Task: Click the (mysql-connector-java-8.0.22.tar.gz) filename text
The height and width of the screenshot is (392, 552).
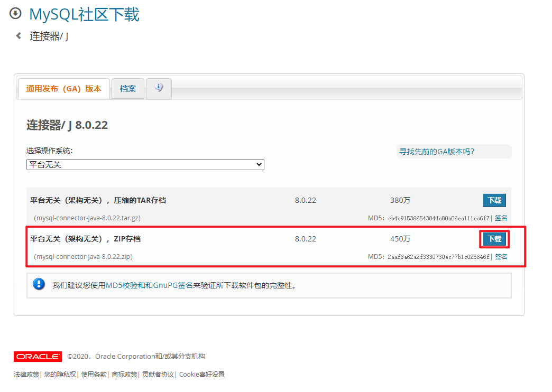Action: click(x=87, y=218)
